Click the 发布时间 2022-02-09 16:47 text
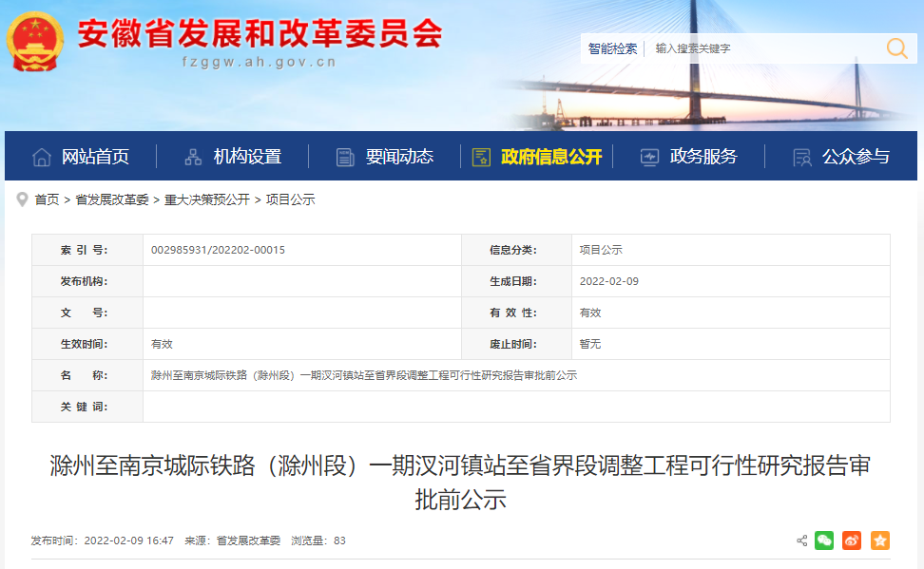The height and width of the screenshot is (569, 924). coord(102,541)
